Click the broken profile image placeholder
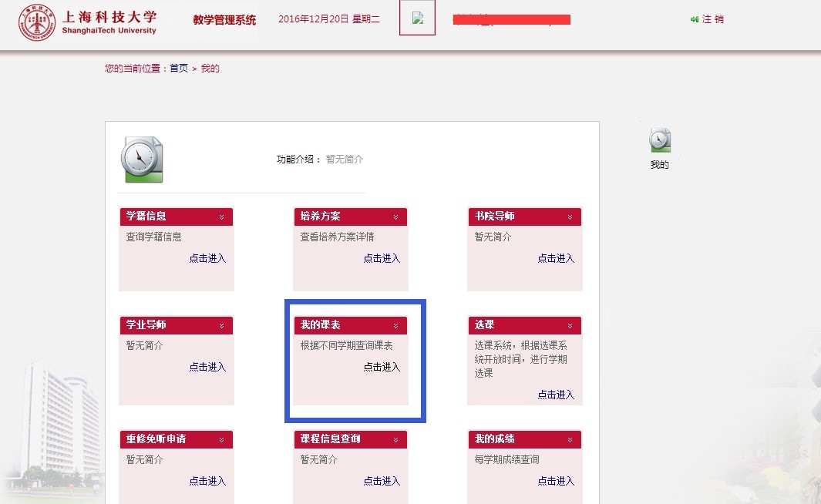This screenshot has width=821, height=504. click(x=417, y=18)
